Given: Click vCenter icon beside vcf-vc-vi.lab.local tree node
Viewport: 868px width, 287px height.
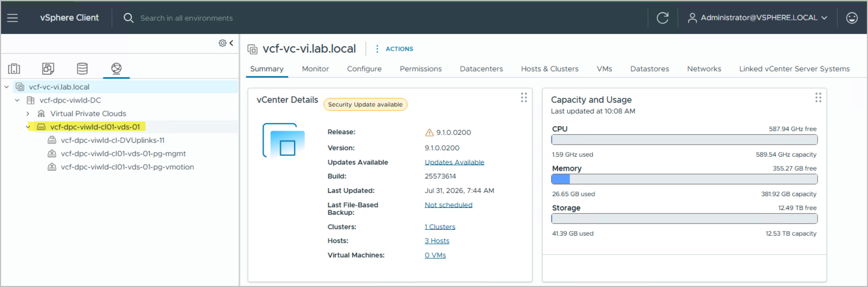Looking at the screenshot, I should (x=20, y=87).
